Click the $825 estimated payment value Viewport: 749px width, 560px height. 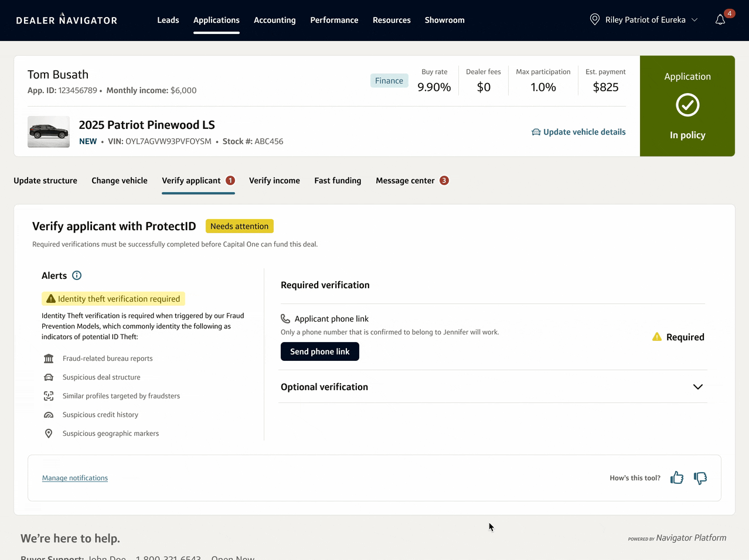[x=605, y=87]
